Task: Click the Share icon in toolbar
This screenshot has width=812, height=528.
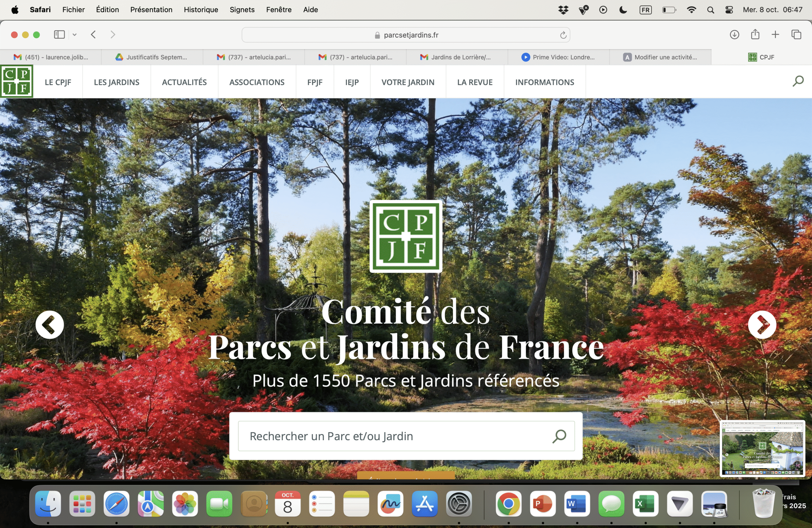Action: [x=755, y=34]
